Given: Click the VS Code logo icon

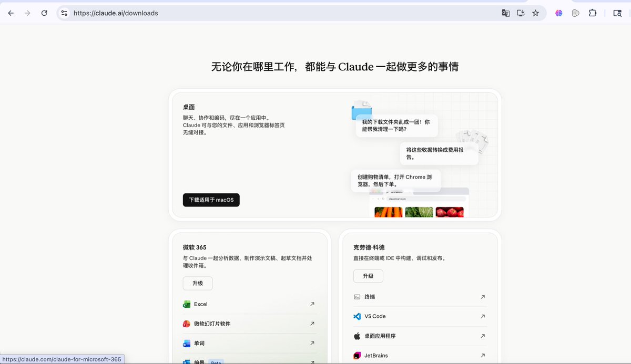Looking at the screenshot, I should [357, 316].
